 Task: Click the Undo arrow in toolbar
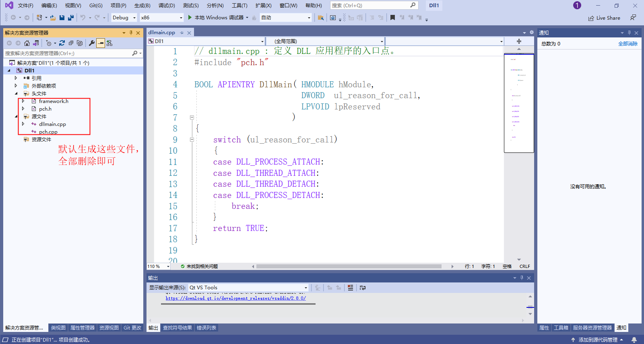point(83,18)
